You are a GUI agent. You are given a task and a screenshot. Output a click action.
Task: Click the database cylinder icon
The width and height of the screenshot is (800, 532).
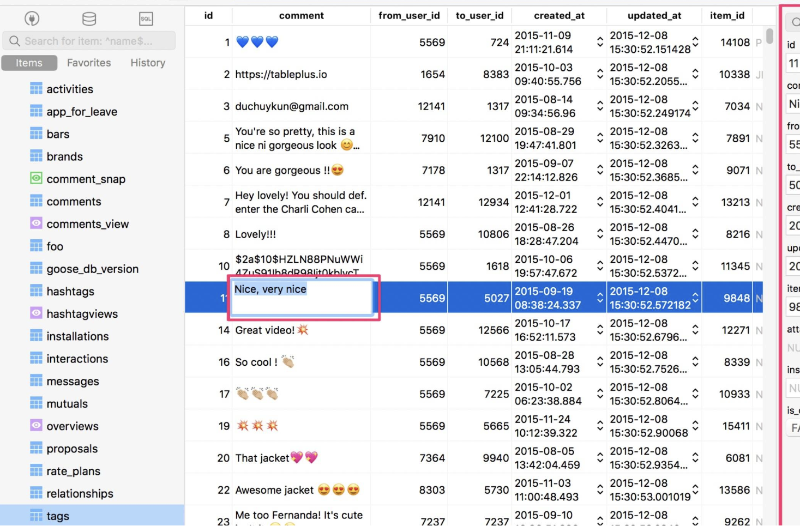[x=89, y=19]
